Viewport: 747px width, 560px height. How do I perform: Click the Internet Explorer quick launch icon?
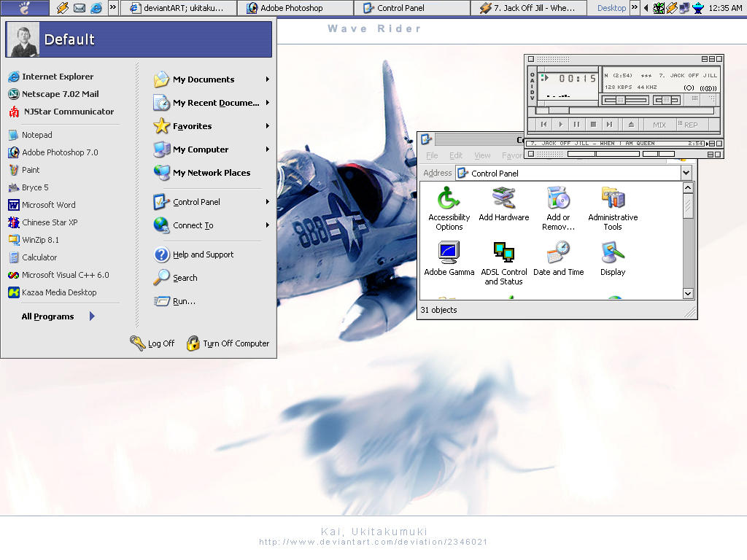[x=96, y=8]
